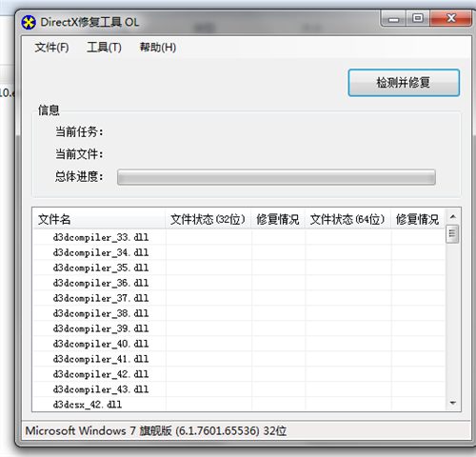Click the 文件状态(64位) column header

(x=347, y=219)
